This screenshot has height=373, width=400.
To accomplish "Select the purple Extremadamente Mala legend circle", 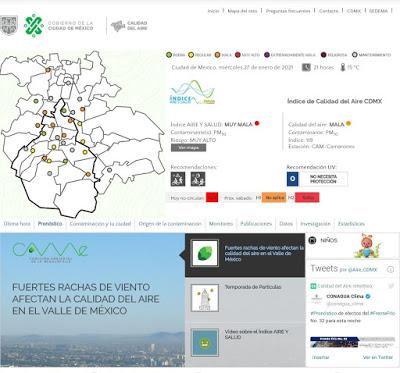I will pyautogui.click(x=267, y=55).
